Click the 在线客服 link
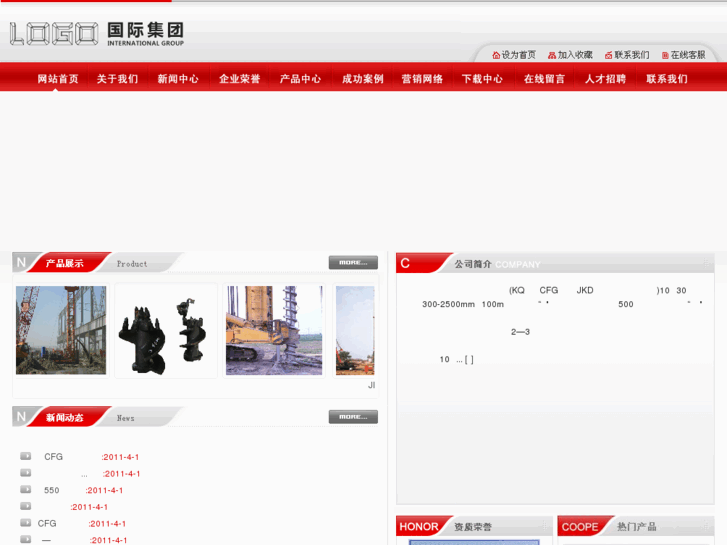The height and width of the screenshot is (545, 727). (688, 55)
